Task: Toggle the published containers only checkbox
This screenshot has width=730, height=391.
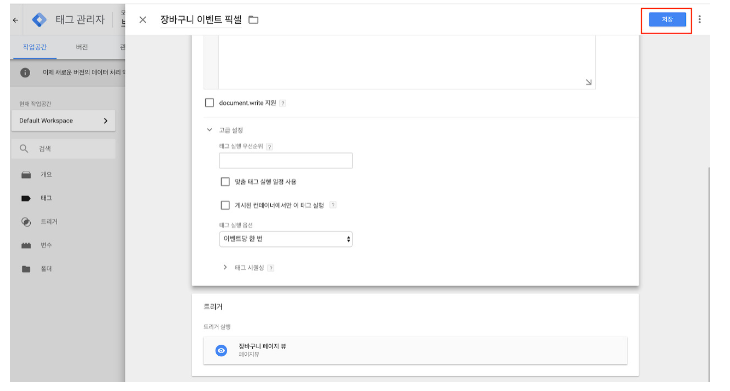Action: pyautogui.click(x=225, y=205)
